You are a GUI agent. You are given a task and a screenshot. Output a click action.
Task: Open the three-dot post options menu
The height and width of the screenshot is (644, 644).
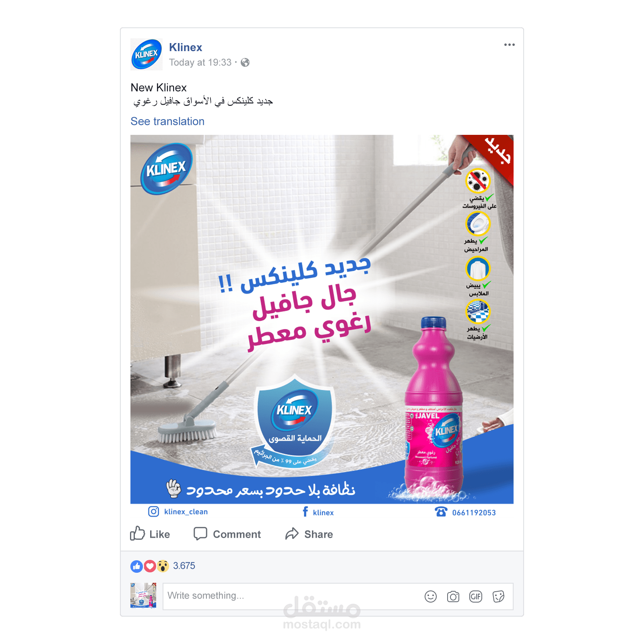[x=509, y=45]
